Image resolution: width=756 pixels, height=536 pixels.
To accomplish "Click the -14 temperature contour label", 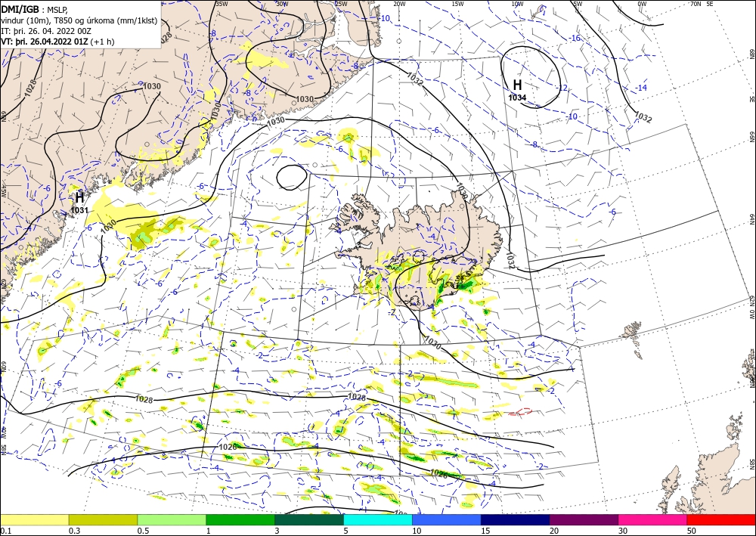I will point(641,88).
